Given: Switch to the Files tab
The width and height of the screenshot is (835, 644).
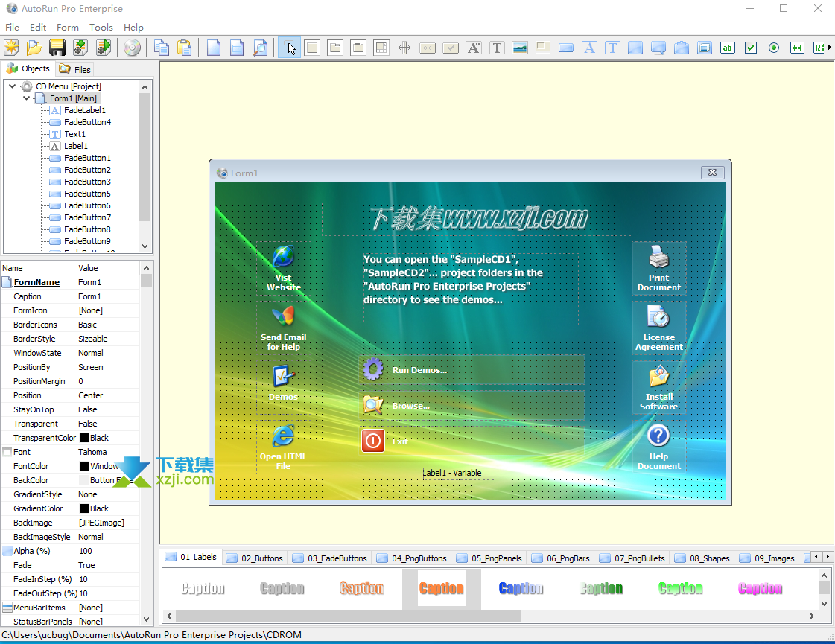Looking at the screenshot, I should tap(74, 69).
